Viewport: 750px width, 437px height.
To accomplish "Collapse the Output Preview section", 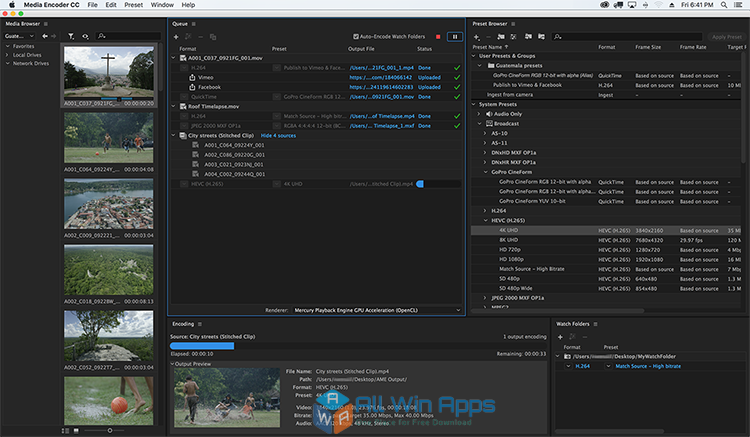I will (x=173, y=364).
